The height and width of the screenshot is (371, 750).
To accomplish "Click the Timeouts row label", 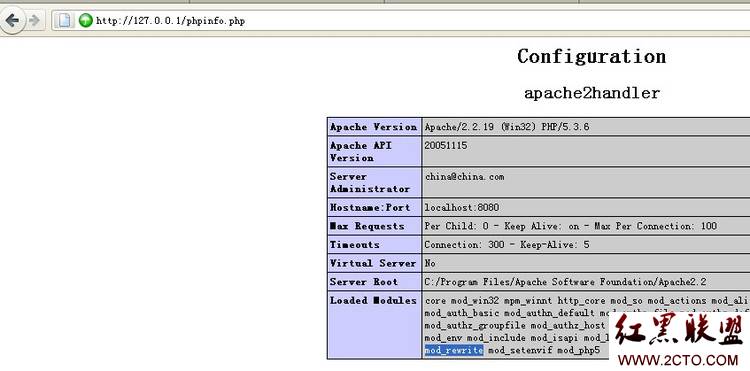I will click(354, 245).
